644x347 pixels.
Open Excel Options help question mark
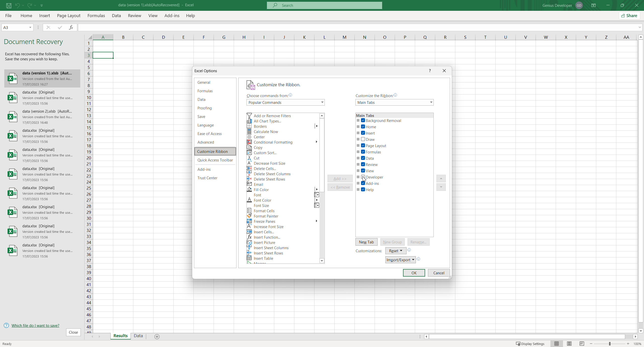(x=430, y=71)
